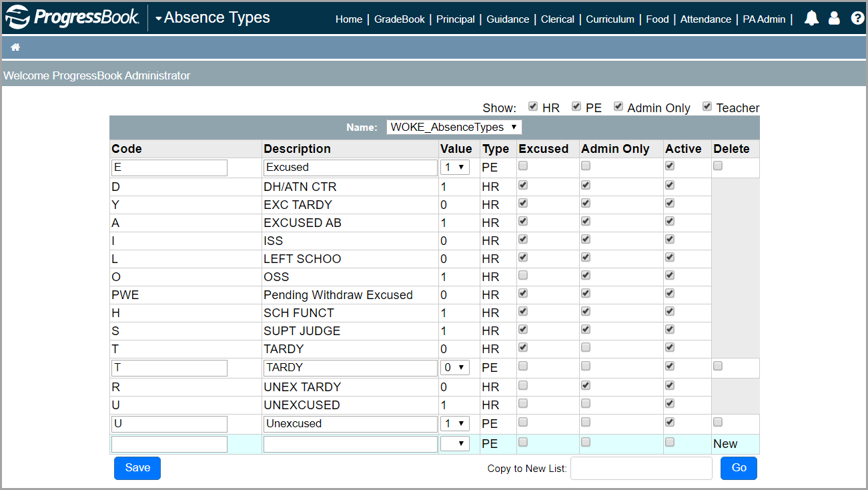The image size is (868, 490).
Task: Click the ProgressBook logo
Action: click(70, 18)
